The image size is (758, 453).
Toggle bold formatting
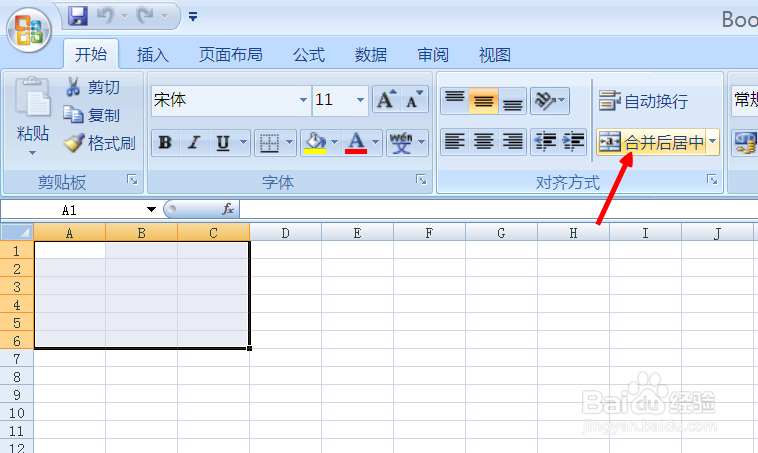pos(165,143)
